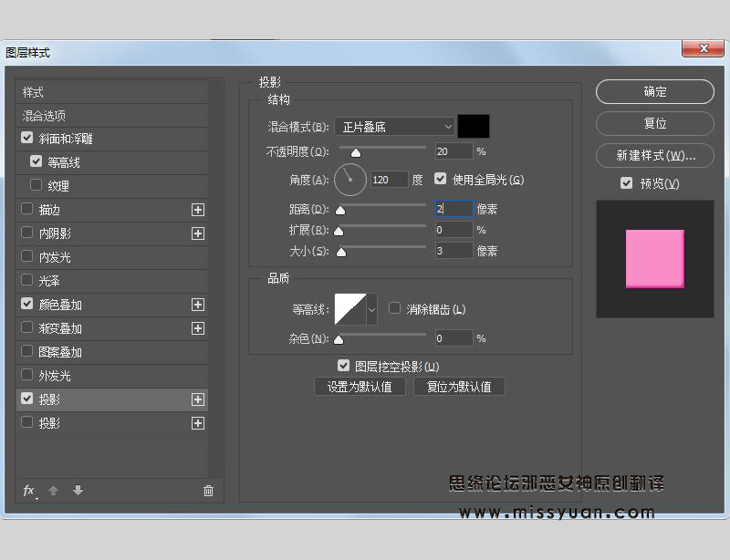
Task: Select the 混合选项 entry
Action: (x=55, y=115)
